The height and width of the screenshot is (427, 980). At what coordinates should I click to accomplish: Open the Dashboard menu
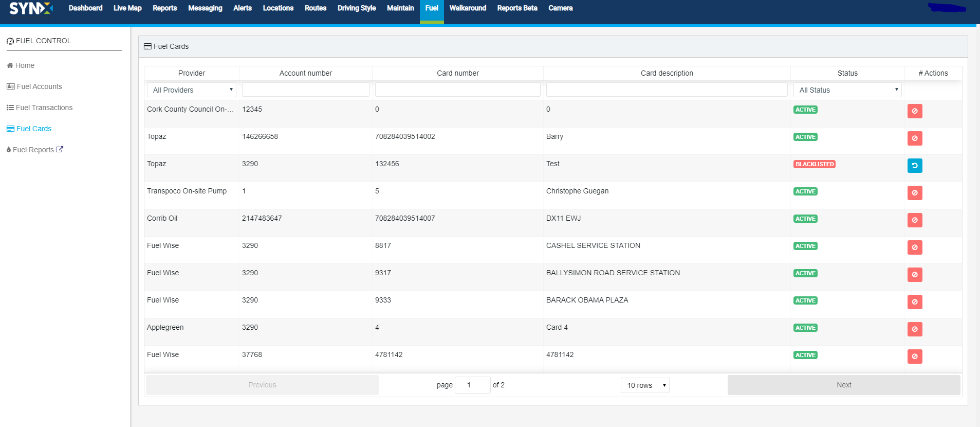(85, 8)
